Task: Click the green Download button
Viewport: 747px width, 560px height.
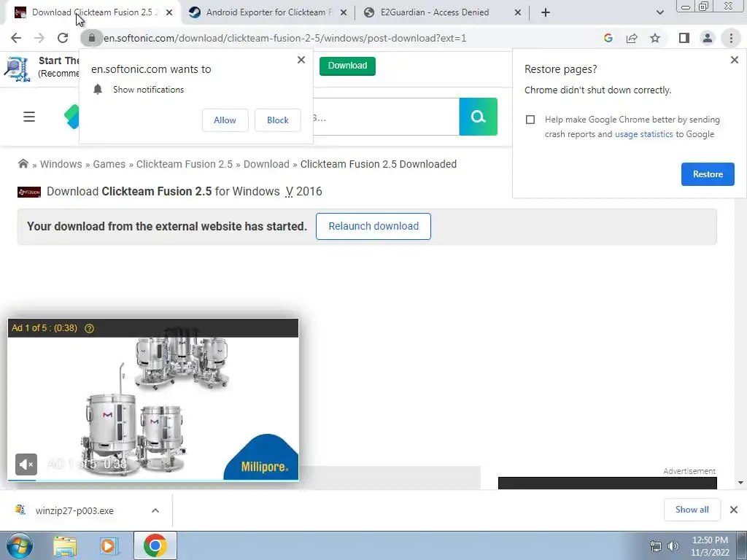Action: 347,66
